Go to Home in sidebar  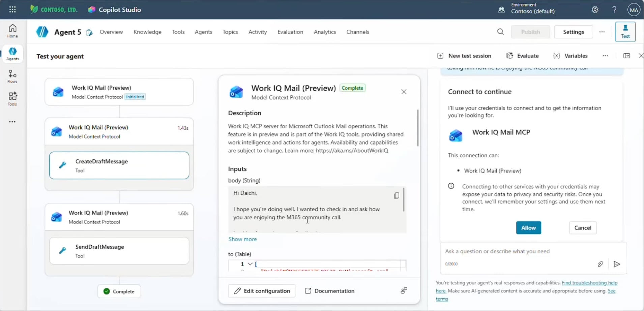click(x=12, y=31)
